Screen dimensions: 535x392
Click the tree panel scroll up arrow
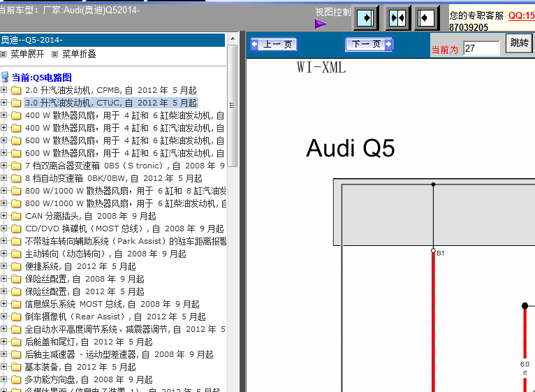[x=233, y=38]
